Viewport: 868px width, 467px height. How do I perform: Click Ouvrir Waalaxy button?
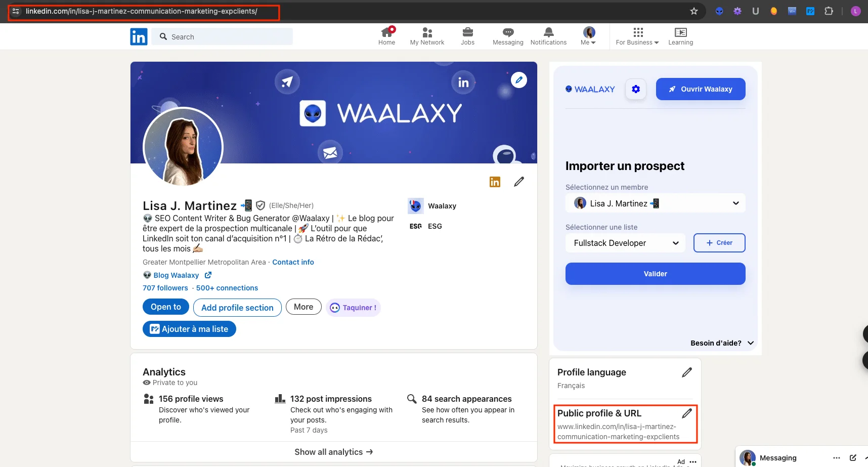(x=701, y=89)
